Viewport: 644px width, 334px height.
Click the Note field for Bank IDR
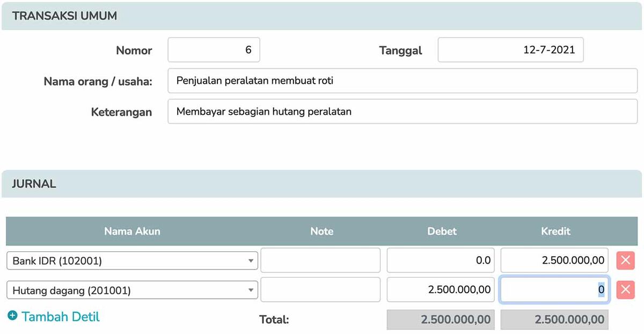tap(320, 260)
